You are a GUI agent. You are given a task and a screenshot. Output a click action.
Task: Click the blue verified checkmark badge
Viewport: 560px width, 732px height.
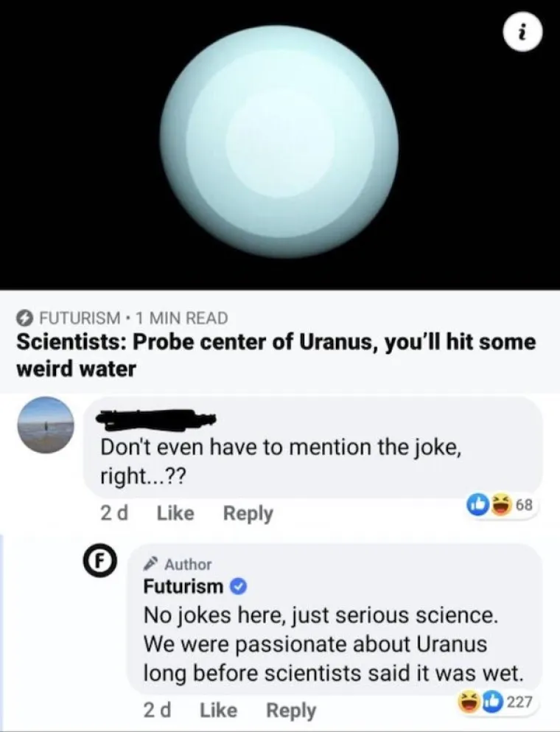point(238,587)
